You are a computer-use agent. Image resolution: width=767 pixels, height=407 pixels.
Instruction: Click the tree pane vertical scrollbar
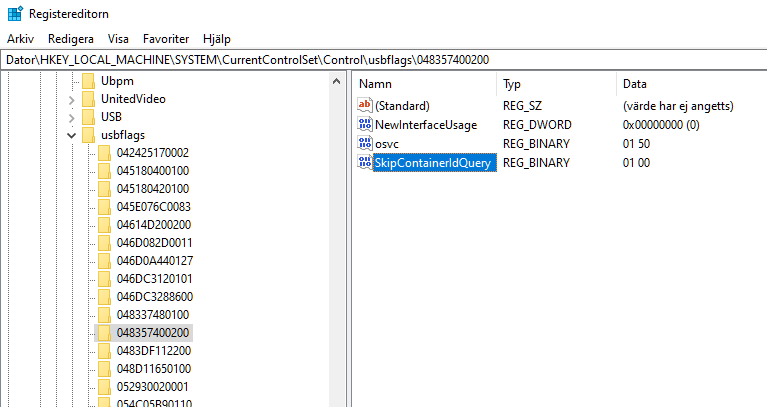(x=338, y=240)
